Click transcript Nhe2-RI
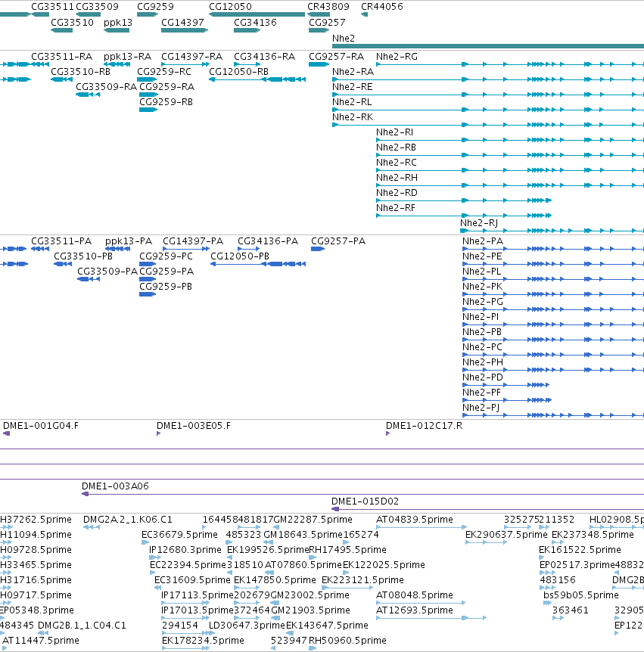 coord(395,132)
